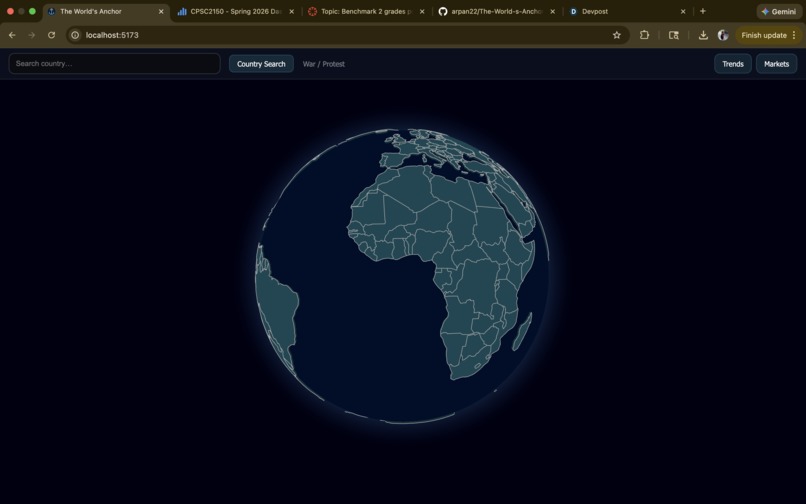The width and height of the screenshot is (806, 504).
Task: Close the CPSC2150 tab
Action: tap(291, 11)
